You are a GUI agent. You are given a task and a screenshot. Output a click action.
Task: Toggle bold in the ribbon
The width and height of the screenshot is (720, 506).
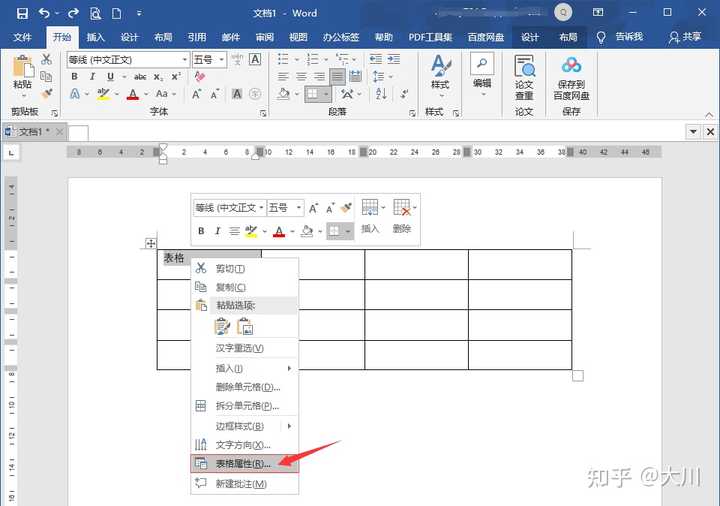click(74, 77)
